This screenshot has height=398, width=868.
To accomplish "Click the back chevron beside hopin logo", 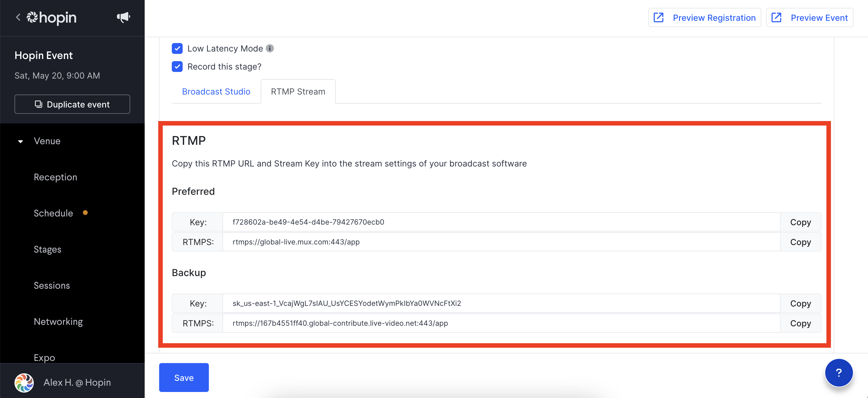I will (18, 17).
